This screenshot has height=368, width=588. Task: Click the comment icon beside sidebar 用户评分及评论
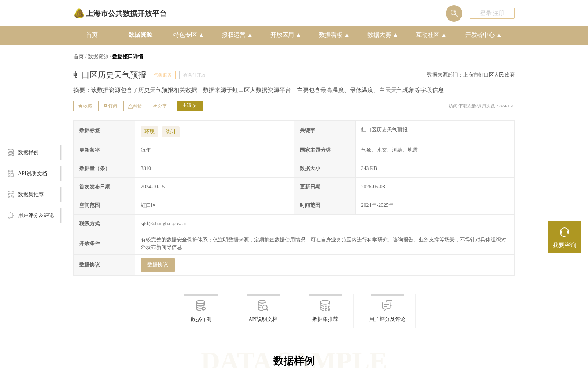coord(11,215)
